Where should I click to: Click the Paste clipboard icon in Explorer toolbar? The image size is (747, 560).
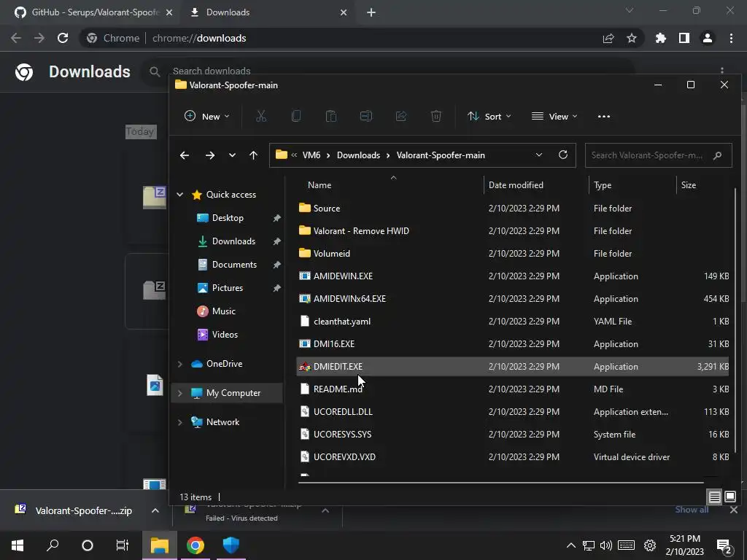click(x=331, y=116)
